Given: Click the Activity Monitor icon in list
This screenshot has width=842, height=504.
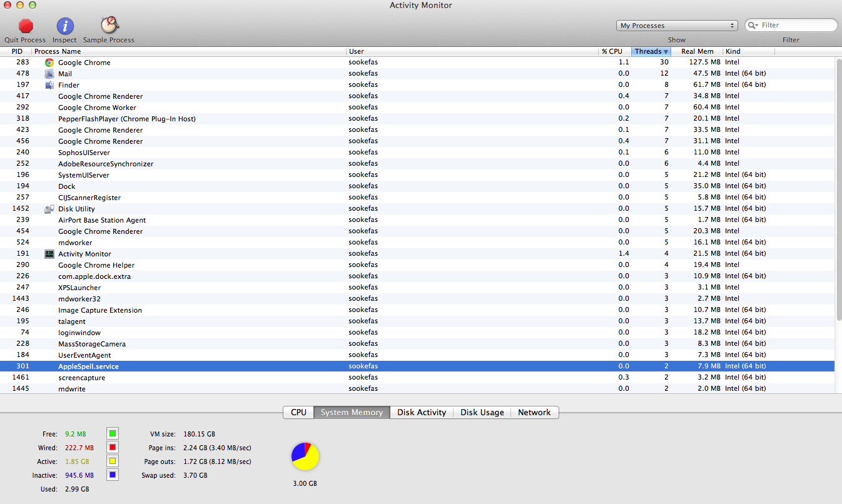Looking at the screenshot, I should [49, 254].
